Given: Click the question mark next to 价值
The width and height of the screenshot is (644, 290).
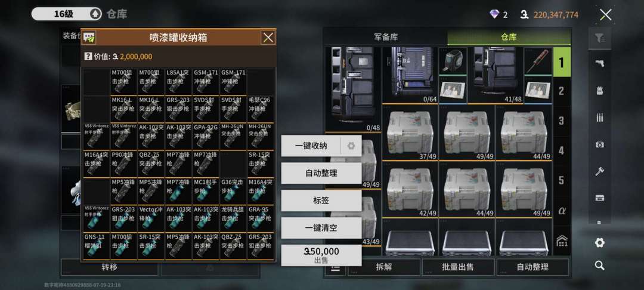Looking at the screenshot, I should point(88,57).
